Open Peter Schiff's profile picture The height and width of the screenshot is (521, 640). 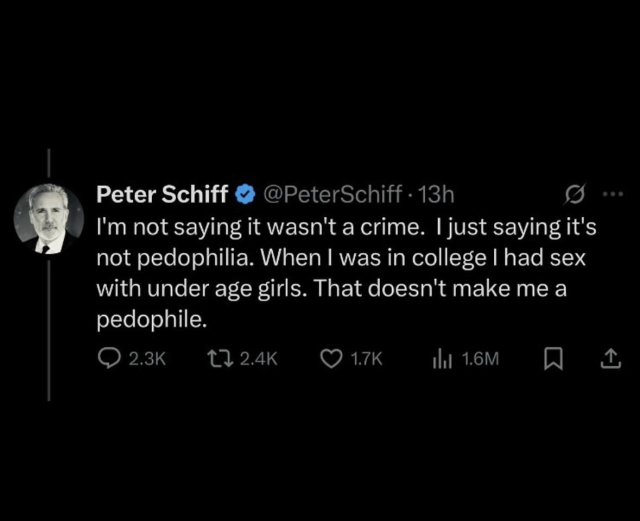point(48,218)
